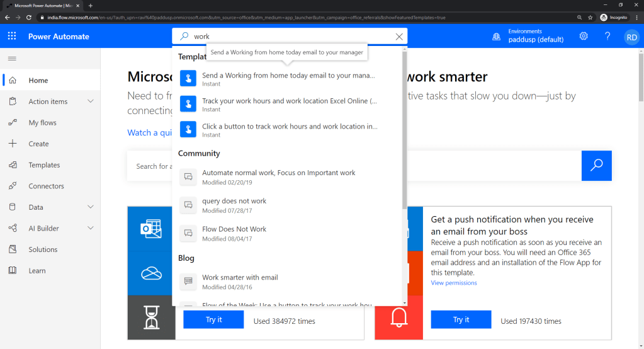
Task: Click the Settings gear icon
Action: click(584, 36)
